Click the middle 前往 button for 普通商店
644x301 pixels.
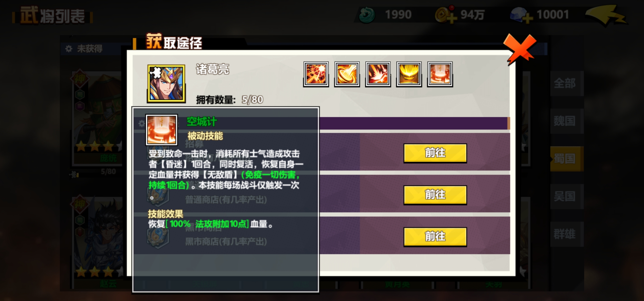(x=435, y=195)
